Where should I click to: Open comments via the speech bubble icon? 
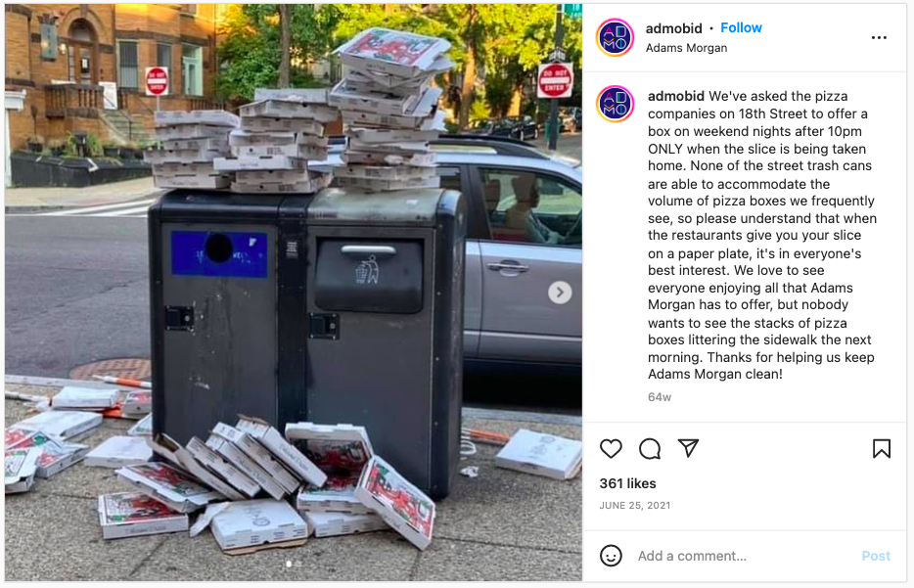(x=650, y=449)
